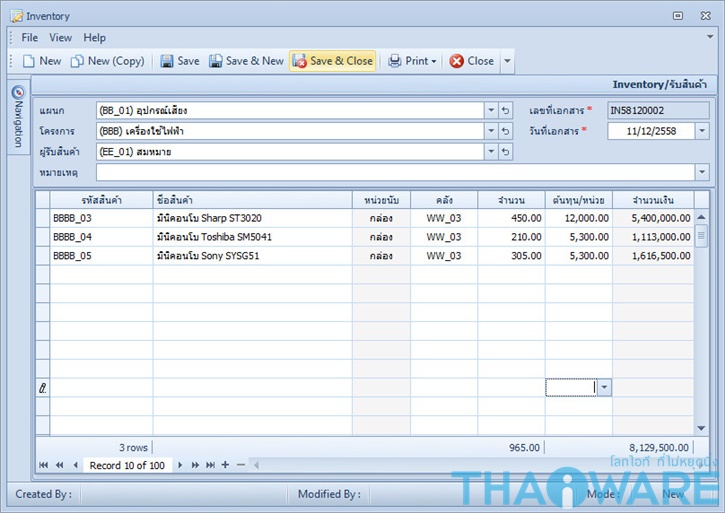Go to previous page navigator button
This screenshot has height=513, width=725.
pos(59,465)
